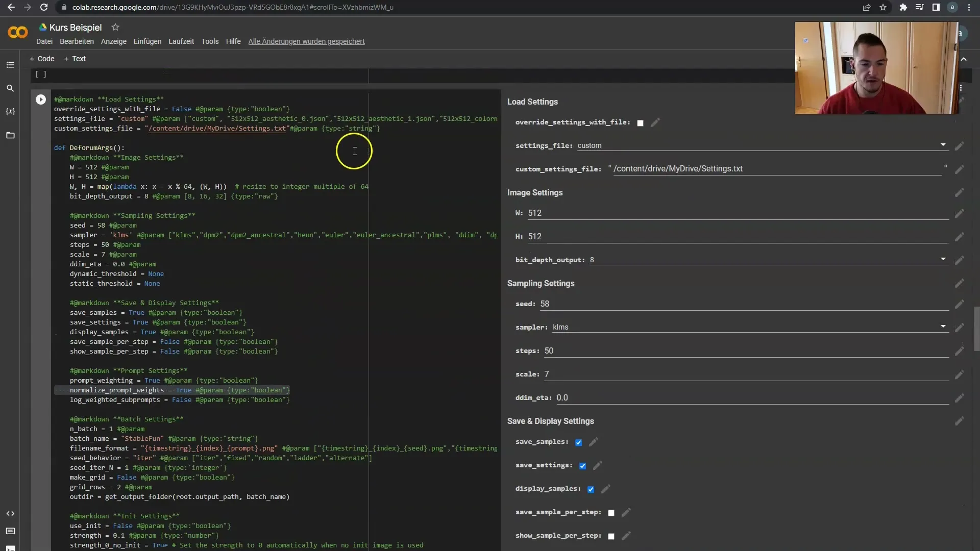
Task: Open the table of contents sidebar icon
Action: point(10,65)
